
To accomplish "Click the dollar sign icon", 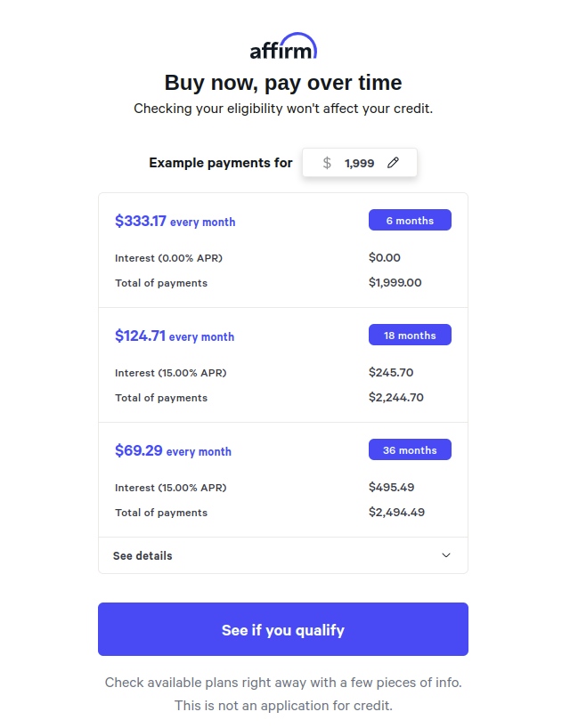I will tap(327, 163).
